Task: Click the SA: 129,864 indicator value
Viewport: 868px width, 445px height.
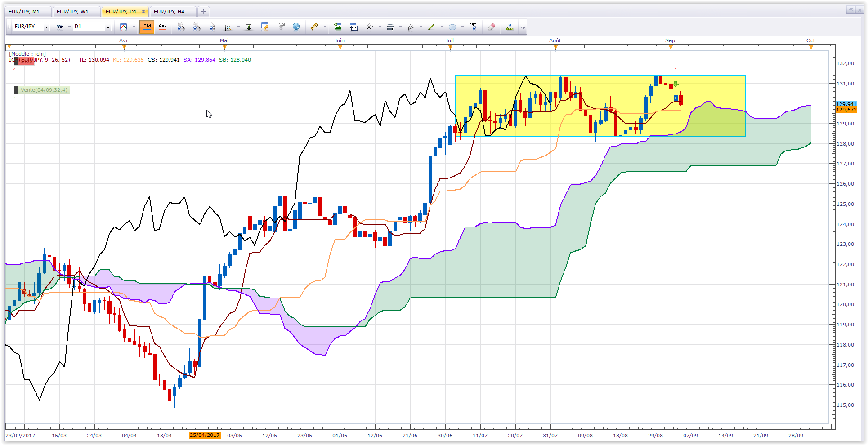Action: [x=199, y=60]
